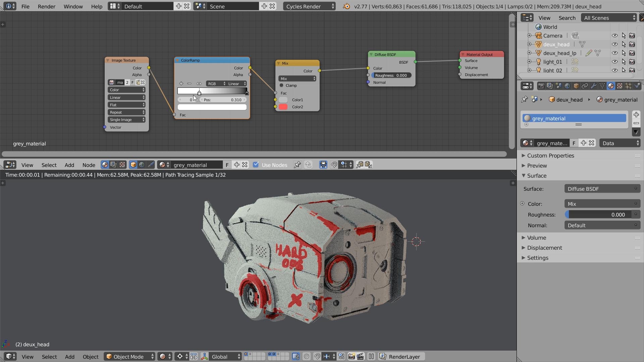Render active viewport as animation clapper icon
Viewport: 644px width, 362px height.
(x=360, y=357)
